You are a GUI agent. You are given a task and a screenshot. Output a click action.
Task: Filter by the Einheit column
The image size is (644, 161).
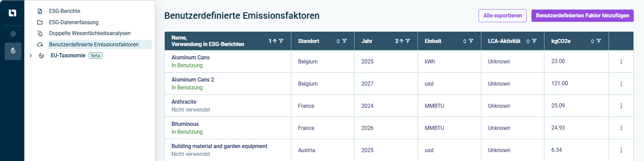point(471,41)
